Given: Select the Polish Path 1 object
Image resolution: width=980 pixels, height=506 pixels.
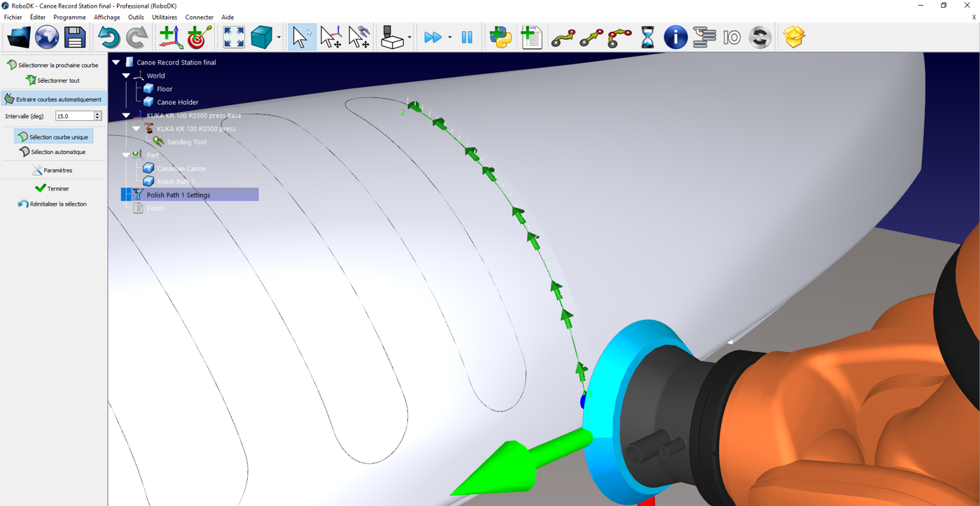Looking at the screenshot, I should tap(176, 182).
